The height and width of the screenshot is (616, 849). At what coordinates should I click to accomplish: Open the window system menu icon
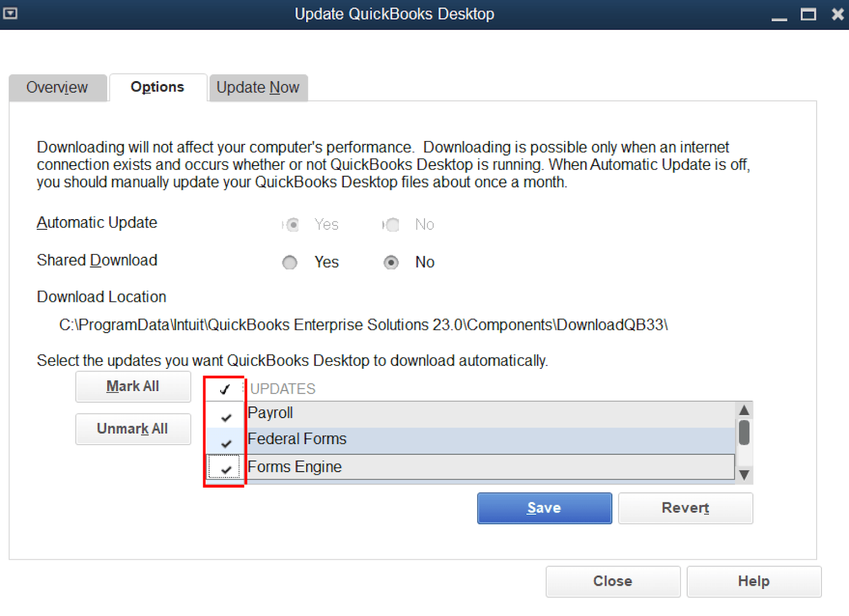pos(10,13)
